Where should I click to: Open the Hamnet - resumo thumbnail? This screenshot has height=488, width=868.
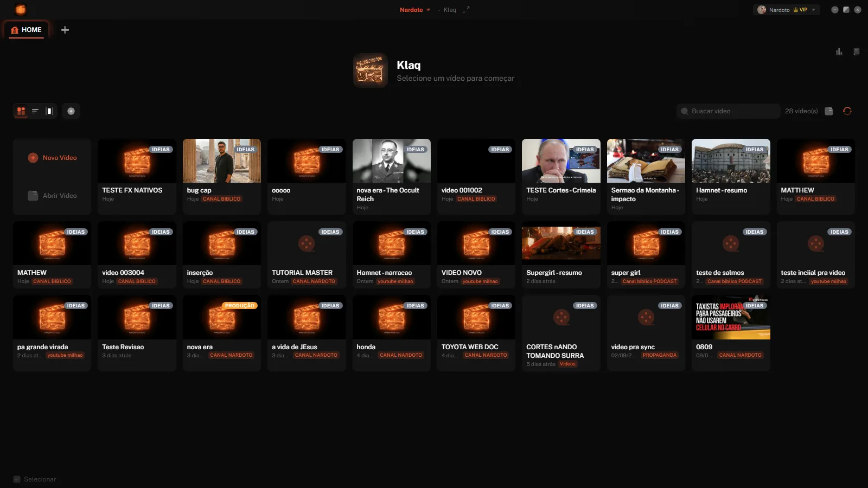[731, 160]
